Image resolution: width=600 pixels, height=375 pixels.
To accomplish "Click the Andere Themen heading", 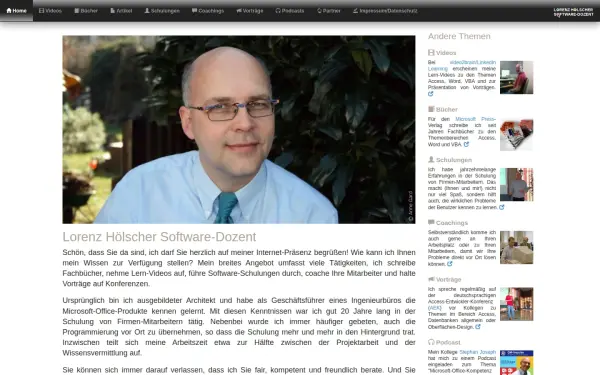I will point(459,36).
